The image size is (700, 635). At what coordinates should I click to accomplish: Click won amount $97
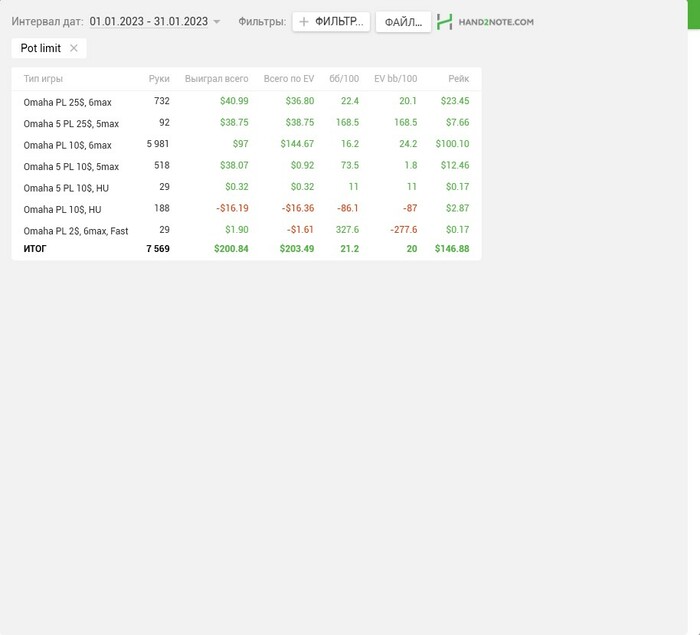(x=240, y=144)
